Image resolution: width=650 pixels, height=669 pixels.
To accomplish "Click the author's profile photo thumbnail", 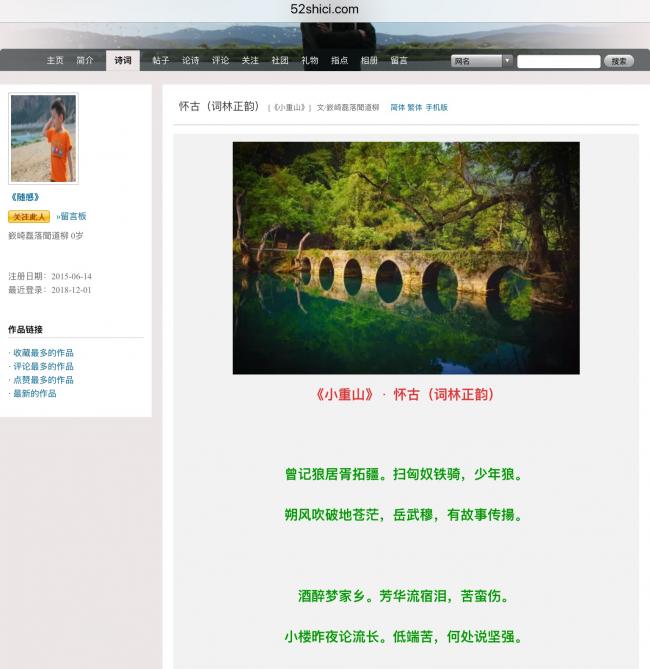I will tap(44, 139).
